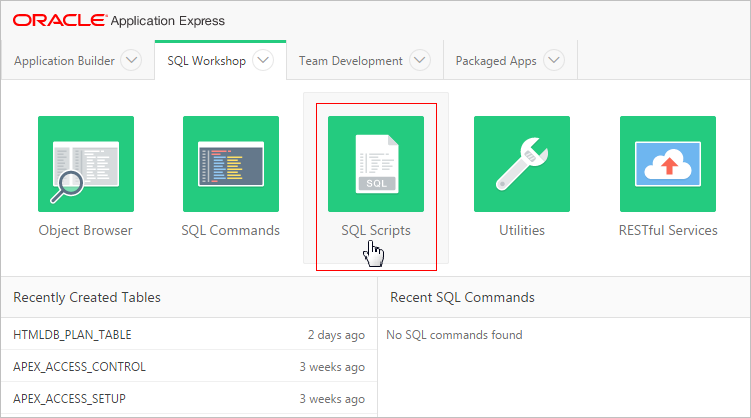Open the Object Browser icon
Image resolution: width=751 pixels, height=418 pixels.
tap(85, 164)
